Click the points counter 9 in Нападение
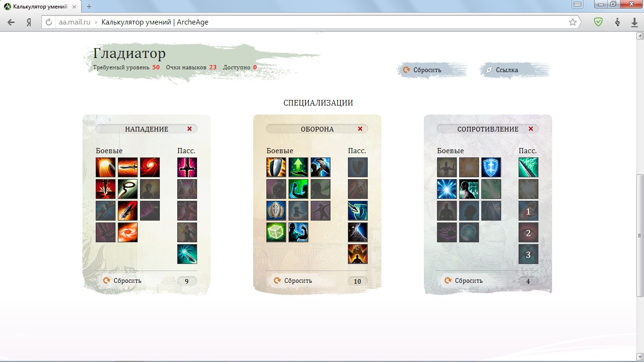644x362 pixels. (x=187, y=281)
